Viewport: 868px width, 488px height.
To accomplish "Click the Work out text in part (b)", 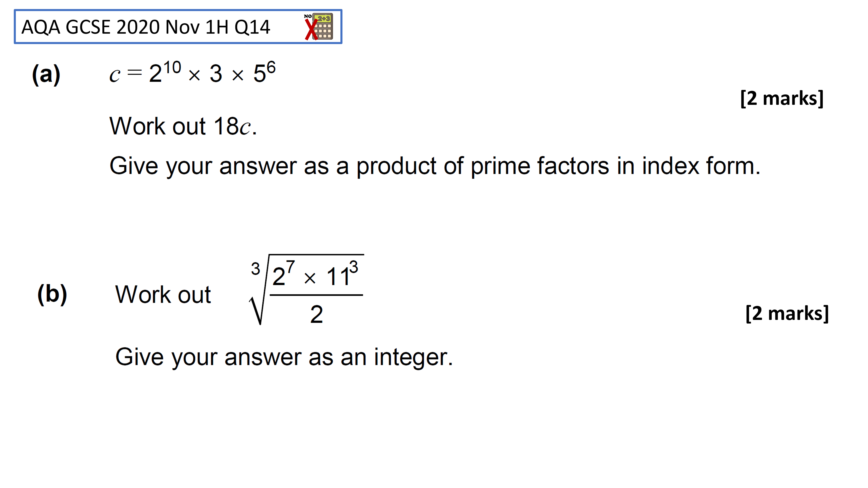I will pyautogui.click(x=163, y=294).
